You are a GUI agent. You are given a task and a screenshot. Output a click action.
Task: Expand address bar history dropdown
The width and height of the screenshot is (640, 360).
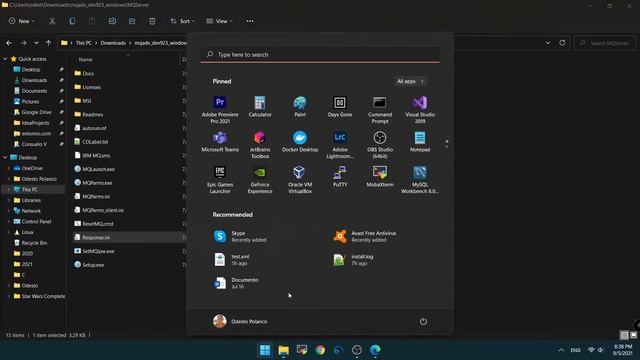pyautogui.click(x=548, y=43)
